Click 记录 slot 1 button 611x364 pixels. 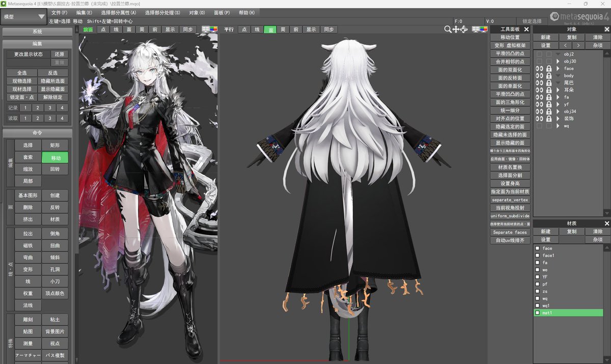[25, 108]
